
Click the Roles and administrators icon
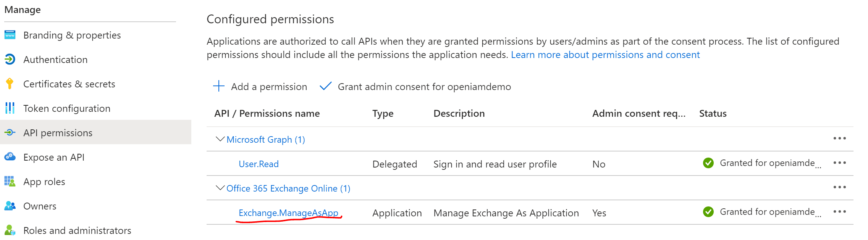(10, 230)
